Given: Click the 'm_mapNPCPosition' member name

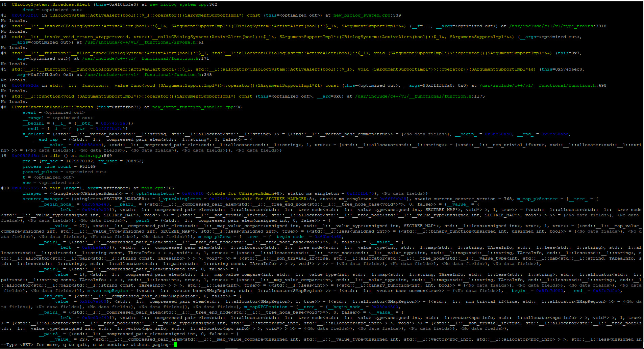Looking at the screenshot, I should 266,307.
